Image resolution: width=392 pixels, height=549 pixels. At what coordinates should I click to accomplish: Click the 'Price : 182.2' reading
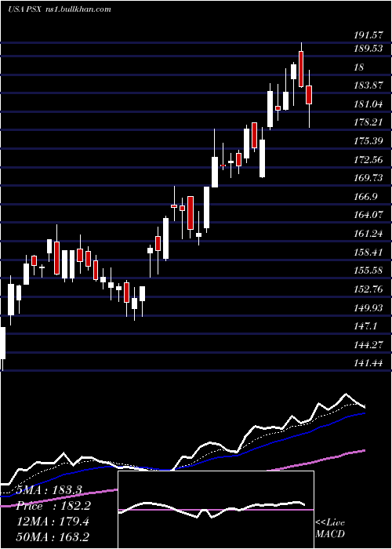[x=53, y=506]
